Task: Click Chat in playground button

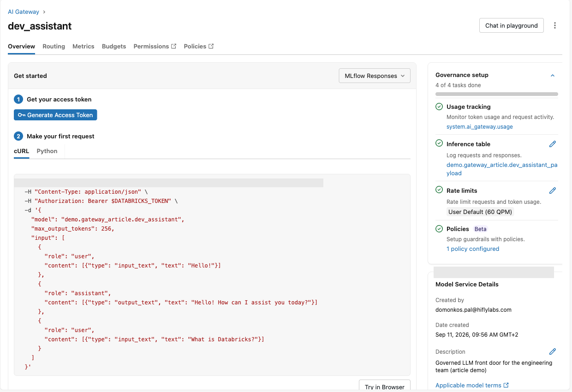Action: click(512, 25)
